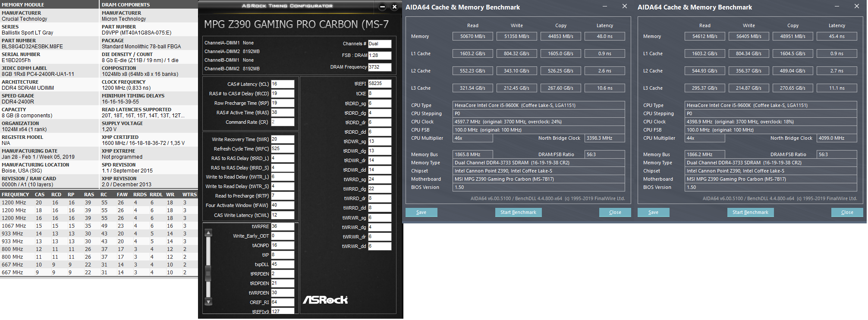This screenshot has width=868, height=320.
Task: Select the series text Ballistix Sport LT Gray
Action: [28, 33]
